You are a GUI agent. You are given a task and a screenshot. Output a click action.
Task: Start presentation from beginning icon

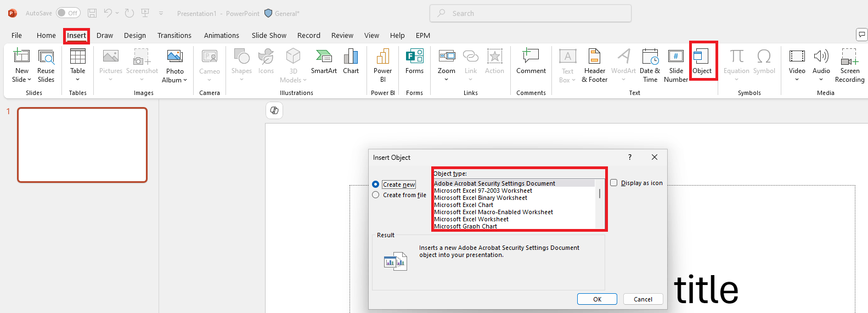click(x=145, y=13)
